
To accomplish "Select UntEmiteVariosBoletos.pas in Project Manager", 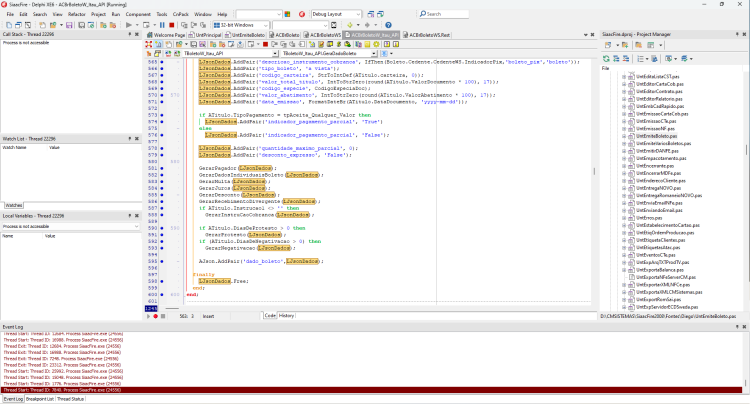I will click(663, 143).
